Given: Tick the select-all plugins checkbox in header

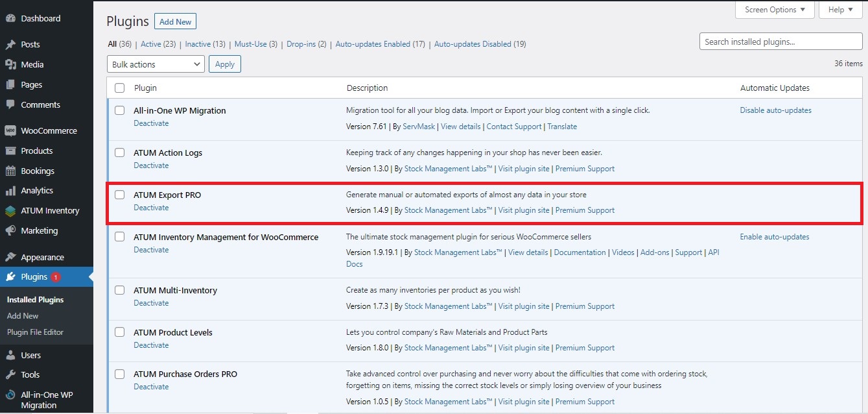Looking at the screenshot, I should [x=119, y=88].
